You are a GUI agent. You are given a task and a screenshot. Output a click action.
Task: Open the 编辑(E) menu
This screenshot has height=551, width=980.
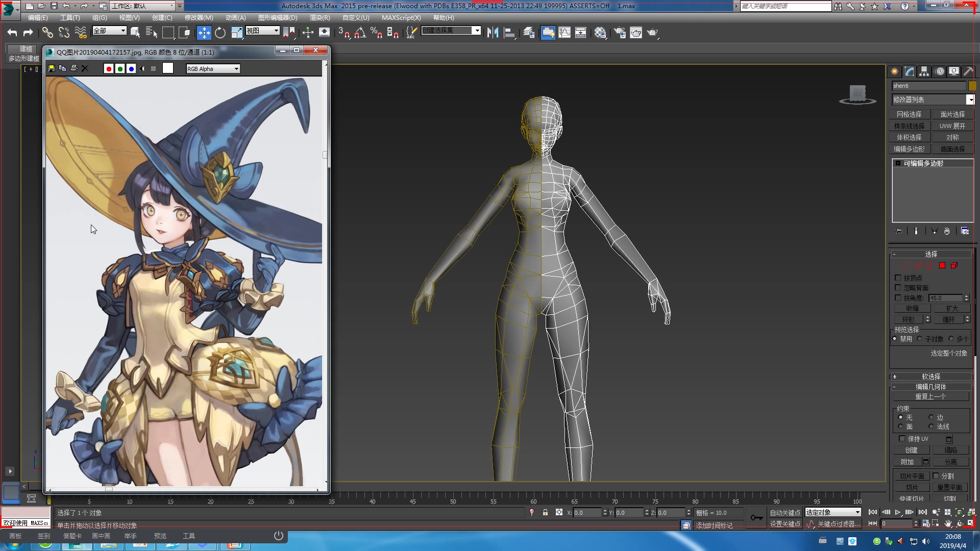(38, 17)
